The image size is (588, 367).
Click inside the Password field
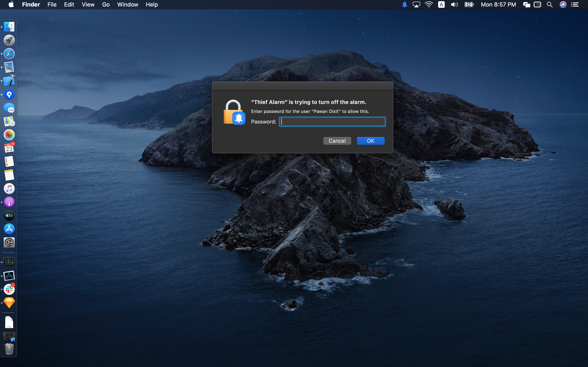(x=332, y=122)
